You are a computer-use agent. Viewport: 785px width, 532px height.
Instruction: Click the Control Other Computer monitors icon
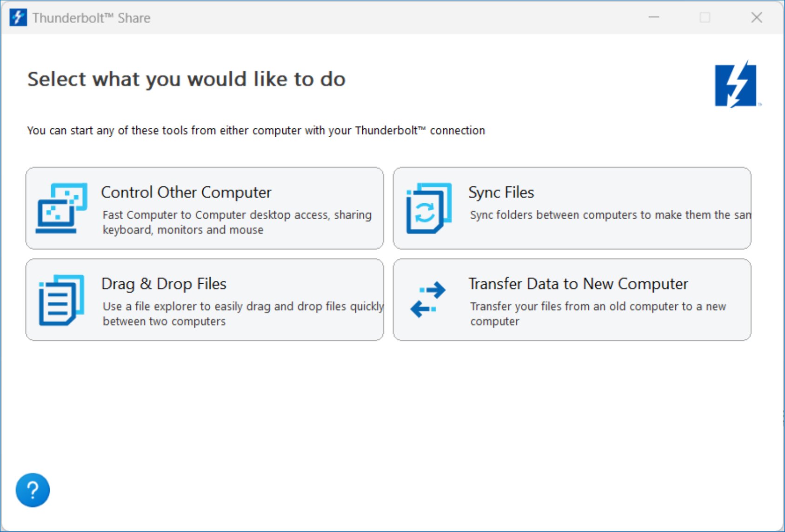[x=61, y=208]
